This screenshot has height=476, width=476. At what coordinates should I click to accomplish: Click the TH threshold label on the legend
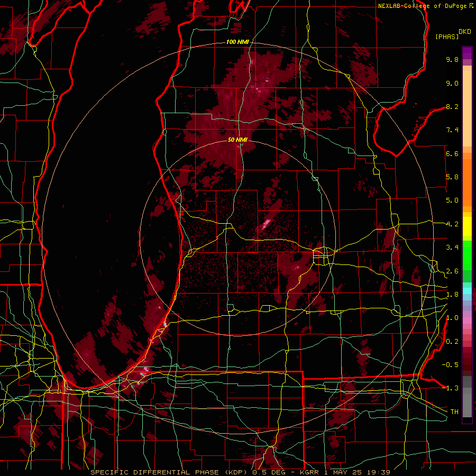point(454,412)
